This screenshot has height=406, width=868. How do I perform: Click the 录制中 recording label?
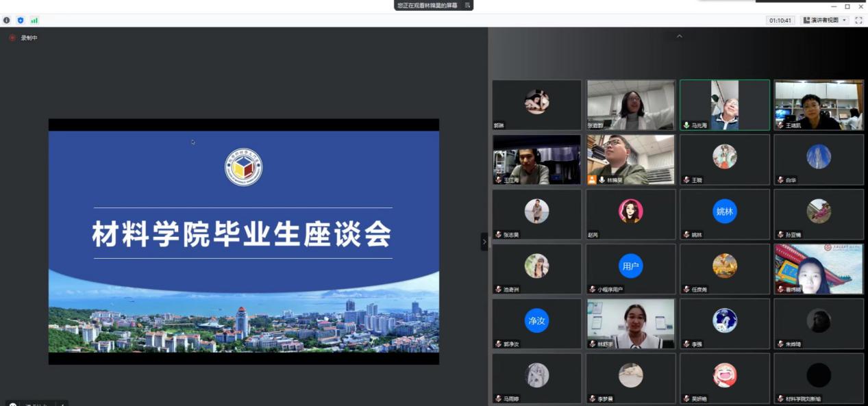(x=29, y=38)
